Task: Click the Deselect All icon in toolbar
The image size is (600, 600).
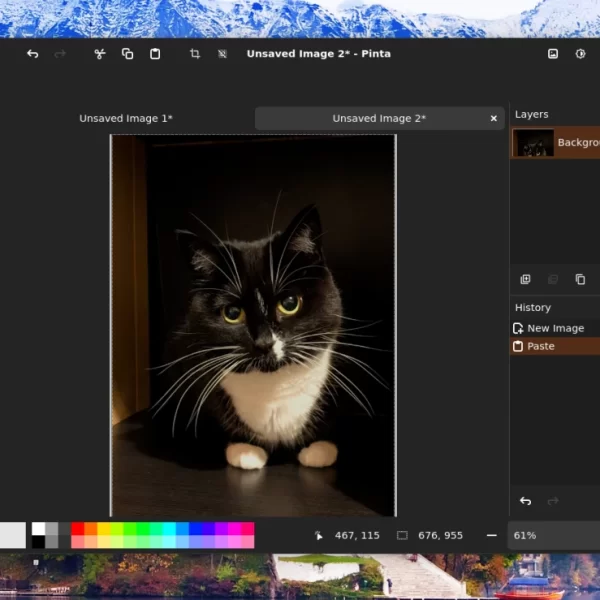Action: tap(222, 54)
